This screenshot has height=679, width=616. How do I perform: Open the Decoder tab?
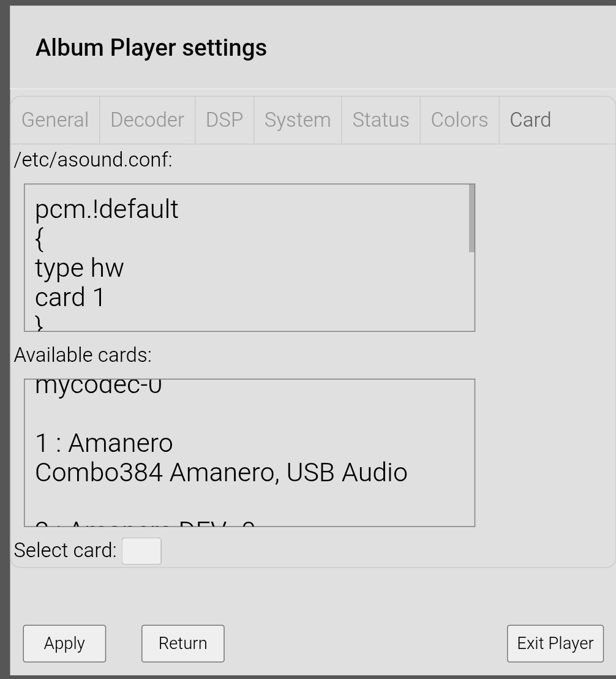coord(148,120)
